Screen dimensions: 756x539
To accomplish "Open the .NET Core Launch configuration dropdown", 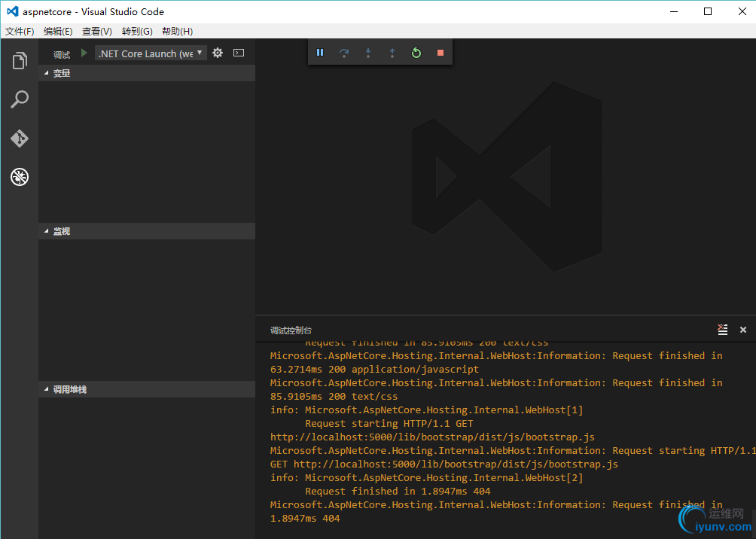I will [x=151, y=53].
